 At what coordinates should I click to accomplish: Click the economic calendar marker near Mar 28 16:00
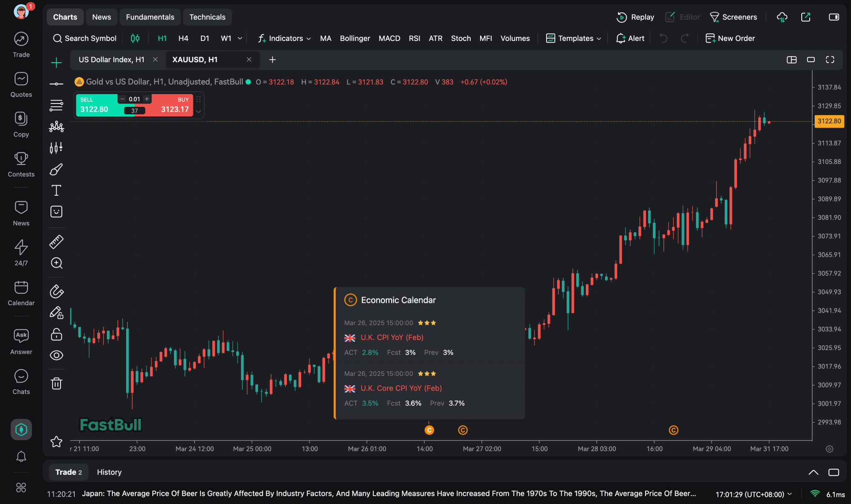[x=673, y=430]
